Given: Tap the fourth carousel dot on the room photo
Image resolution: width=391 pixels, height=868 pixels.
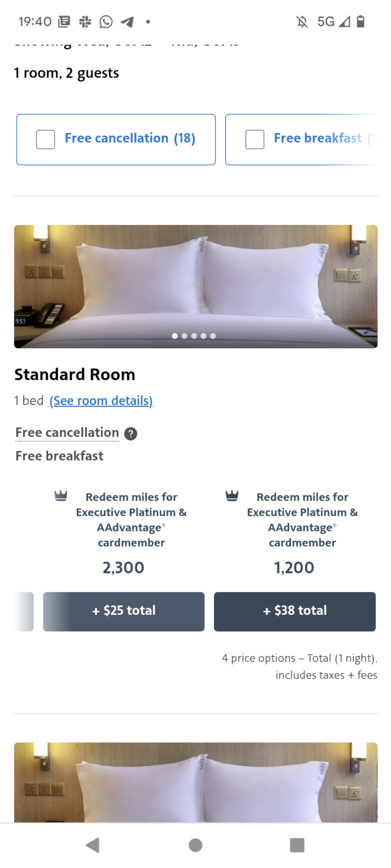Looking at the screenshot, I should point(203,336).
